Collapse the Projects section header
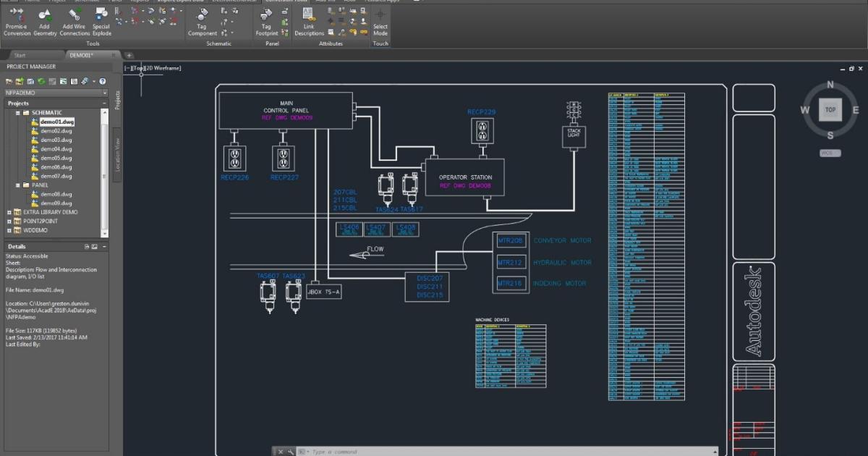This screenshot has height=456, width=868. [x=103, y=102]
